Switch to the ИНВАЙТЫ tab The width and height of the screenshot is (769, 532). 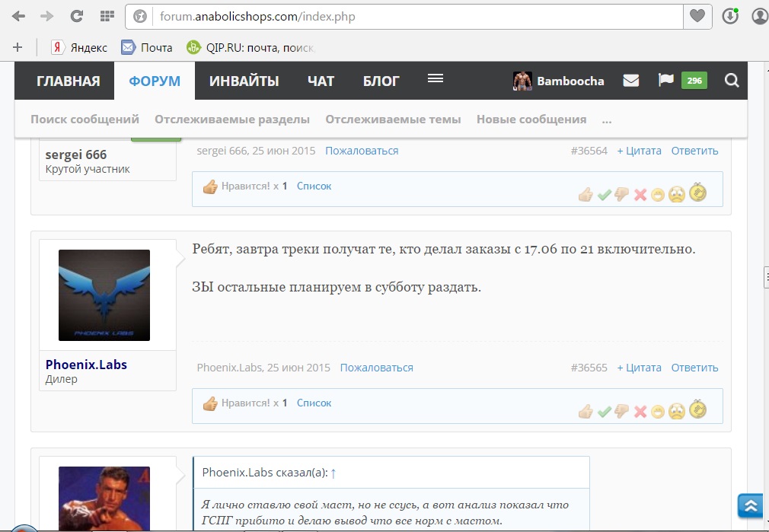244,81
